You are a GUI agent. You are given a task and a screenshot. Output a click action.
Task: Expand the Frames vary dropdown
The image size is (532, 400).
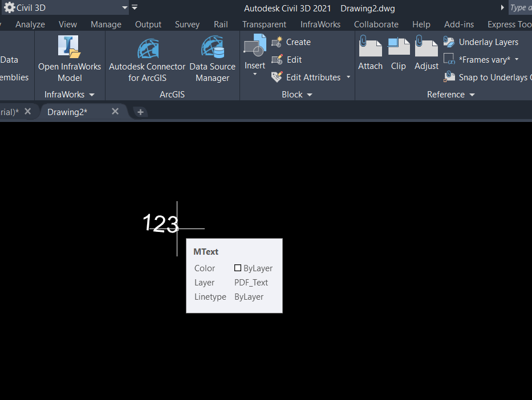tap(517, 60)
